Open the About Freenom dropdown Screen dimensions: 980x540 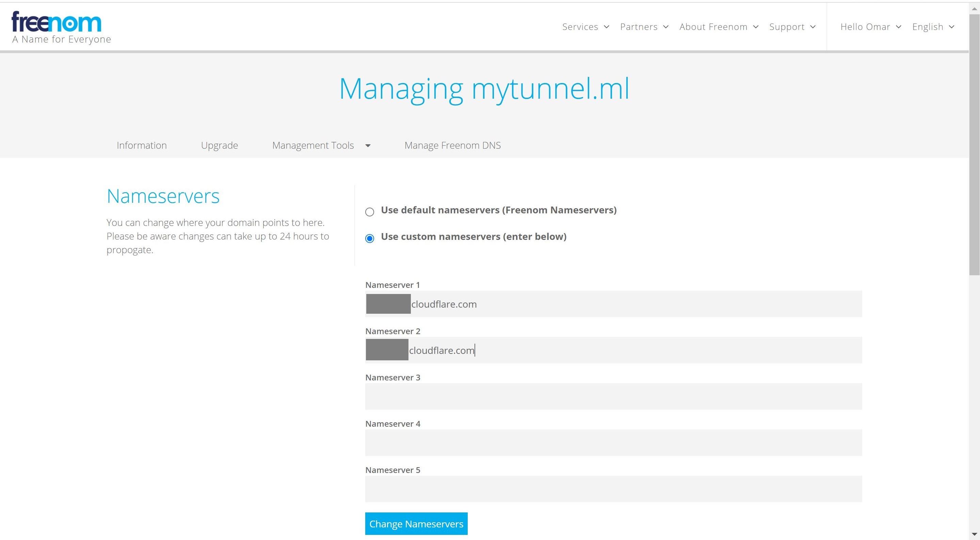coord(719,27)
